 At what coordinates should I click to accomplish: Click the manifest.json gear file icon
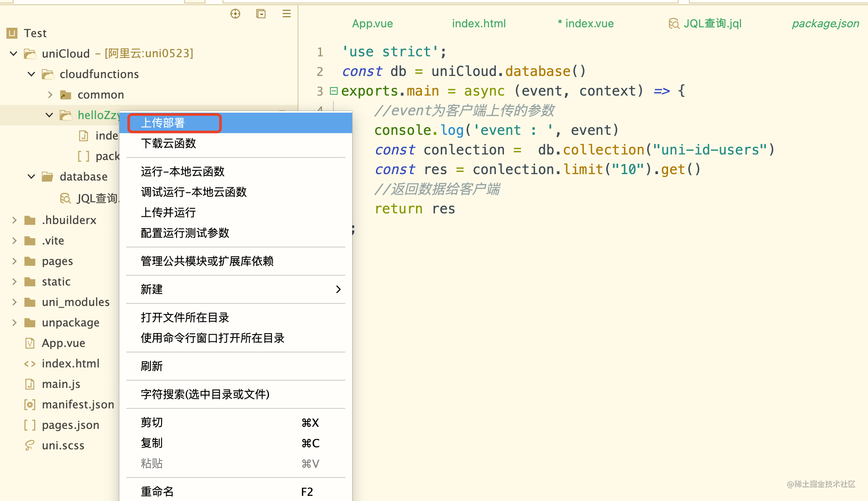pos(30,405)
